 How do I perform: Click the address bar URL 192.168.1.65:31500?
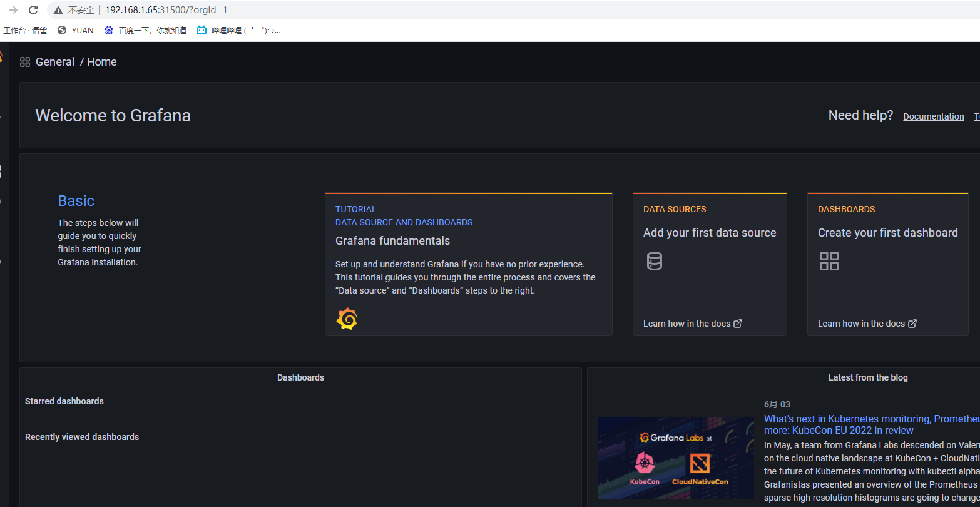point(166,10)
